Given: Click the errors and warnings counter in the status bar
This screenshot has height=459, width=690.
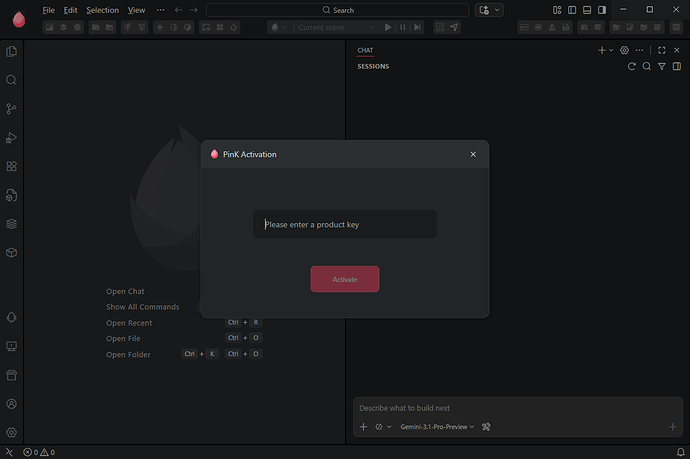Looking at the screenshot, I should tap(39, 452).
